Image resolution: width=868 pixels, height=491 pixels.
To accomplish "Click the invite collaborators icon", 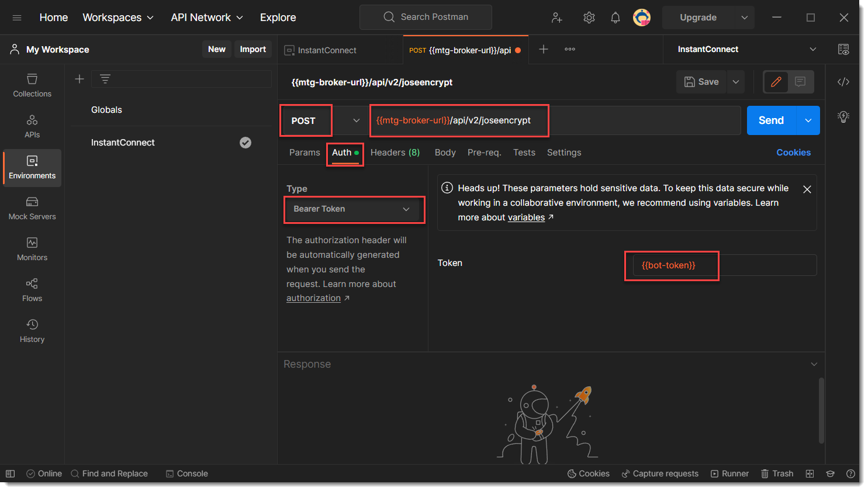I will tap(557, 18).
